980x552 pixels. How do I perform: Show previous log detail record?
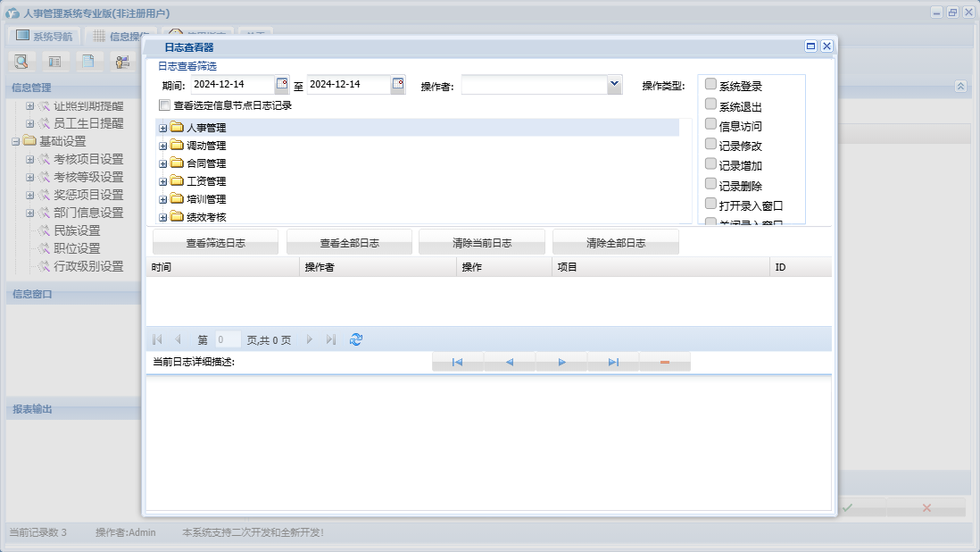click(510, 362)
